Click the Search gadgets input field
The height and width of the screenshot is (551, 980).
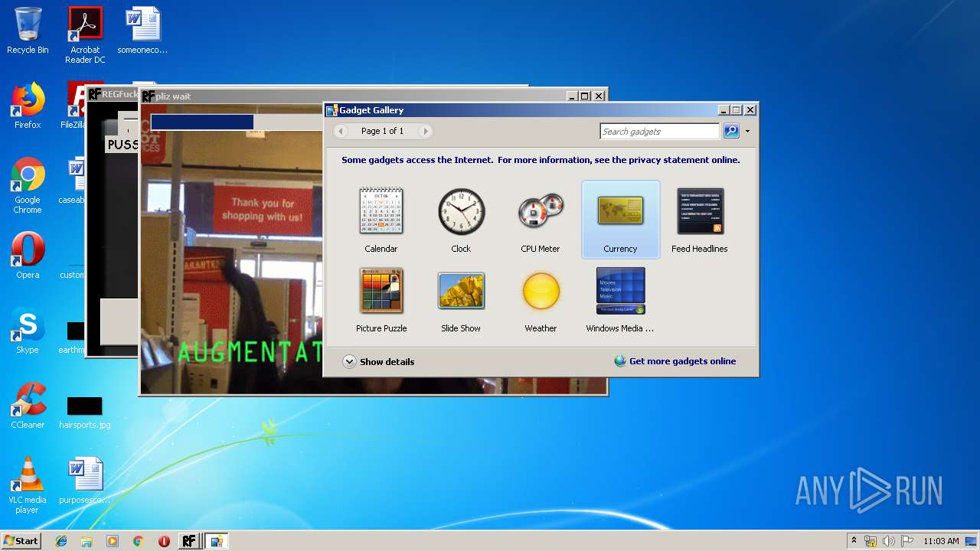pos(660,132)
